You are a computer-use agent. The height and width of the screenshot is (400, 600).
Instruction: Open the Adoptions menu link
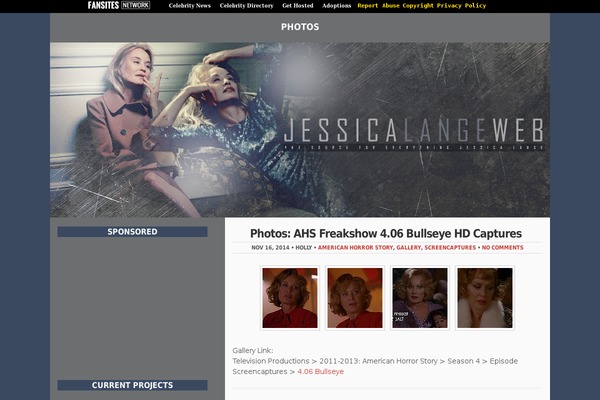(336, 6)
